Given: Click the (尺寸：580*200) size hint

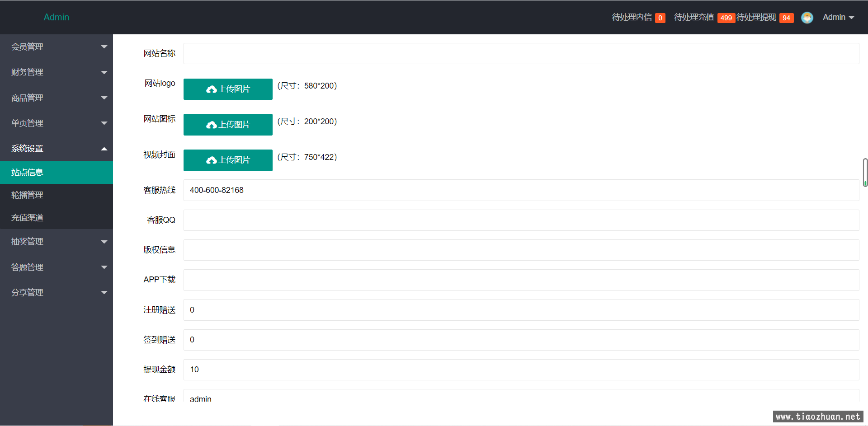Looking at the screenshot, I should [307, 86].
